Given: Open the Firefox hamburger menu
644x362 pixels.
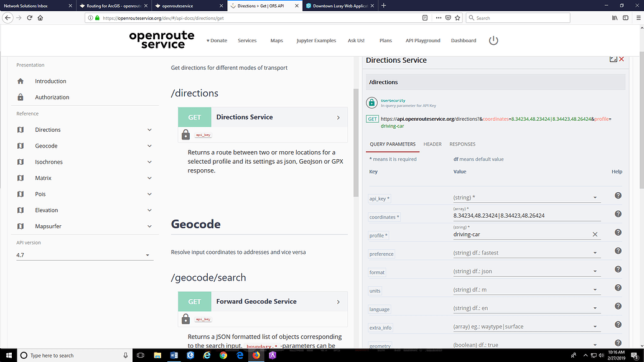Looking at the screenshot, I should 638,18.
